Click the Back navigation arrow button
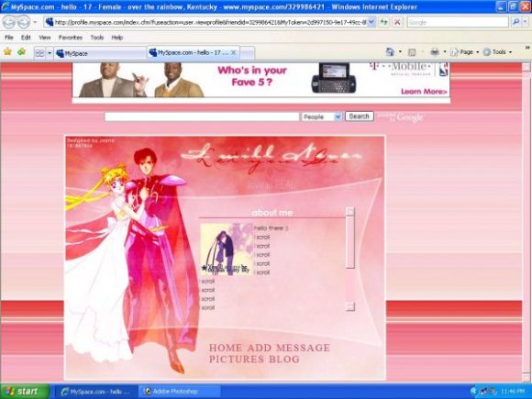Screen dimensions: 532x399 (x=9, y=22)
